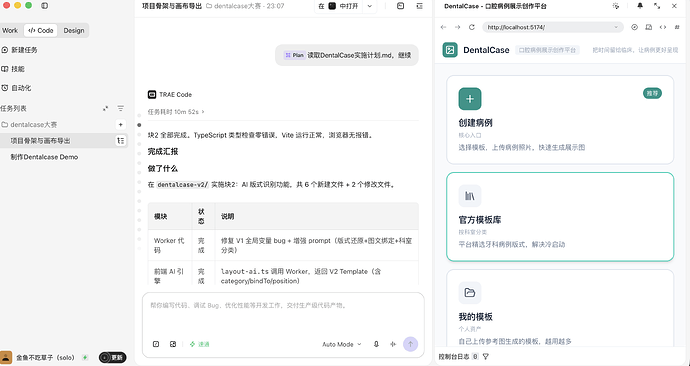Open the console log filter icon
690x366 pixels.
(486, 356)
